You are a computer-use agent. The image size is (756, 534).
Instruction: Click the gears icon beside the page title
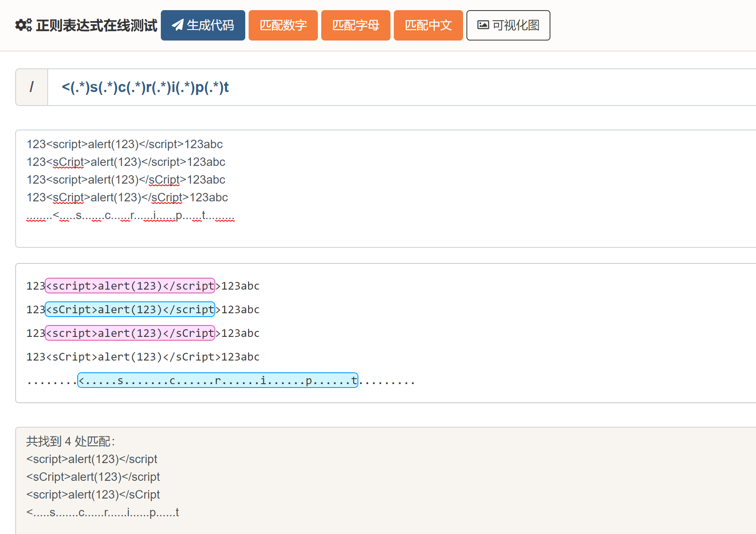pyautogui.click(x=24, y=25)
